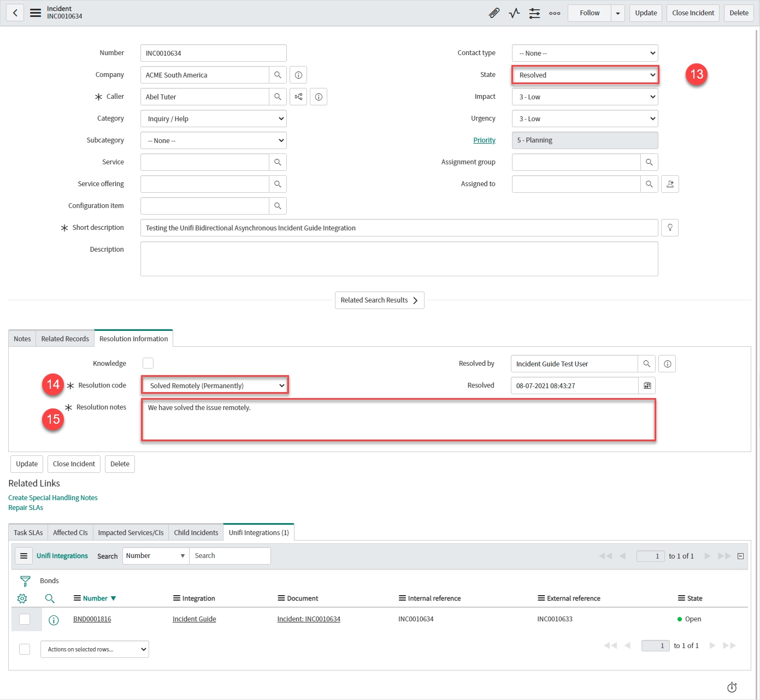Click the Assign to me icon
The height and width of the screenshot is (700, 760).
click(670, 184)
